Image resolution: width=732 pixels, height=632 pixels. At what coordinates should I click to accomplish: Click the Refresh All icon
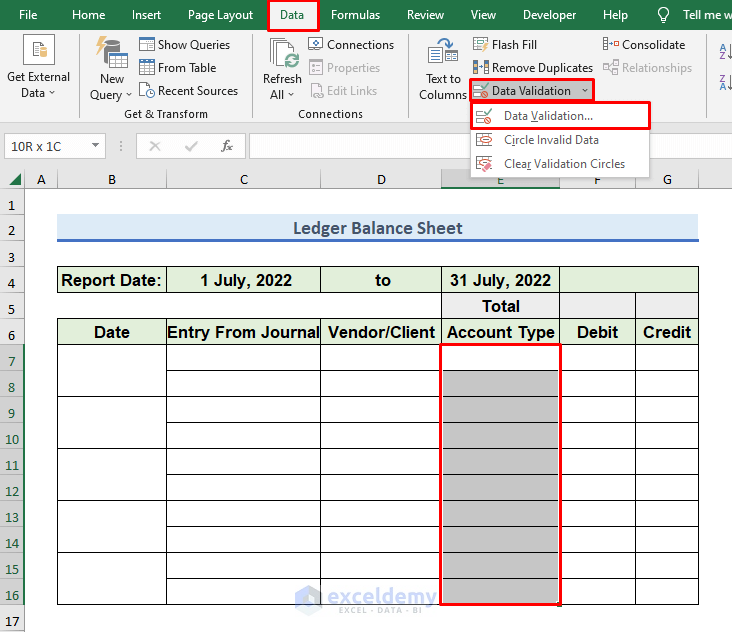283,53
